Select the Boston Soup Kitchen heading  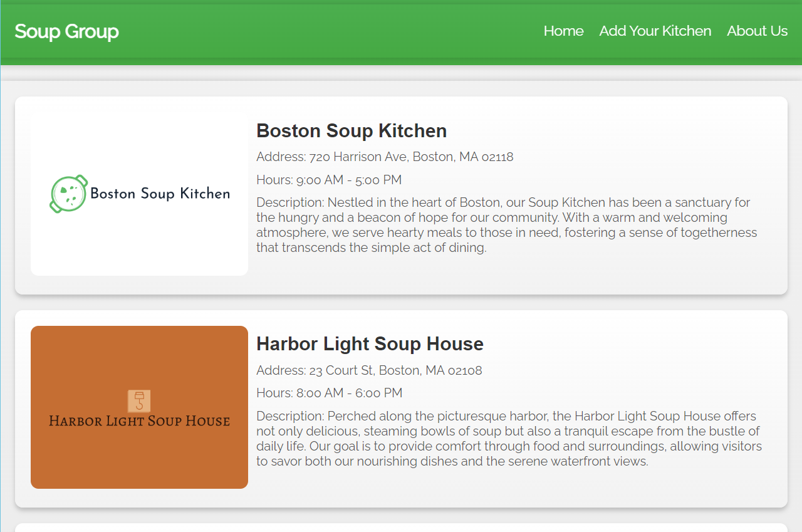pos(352,130)
